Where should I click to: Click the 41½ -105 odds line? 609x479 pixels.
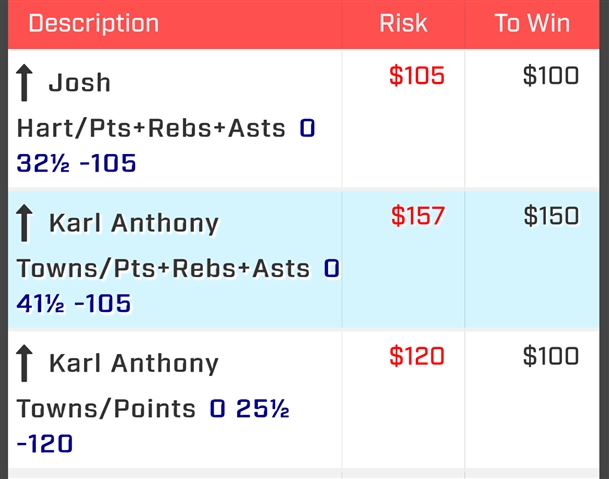pyautogui.click(x=74, y=303)
